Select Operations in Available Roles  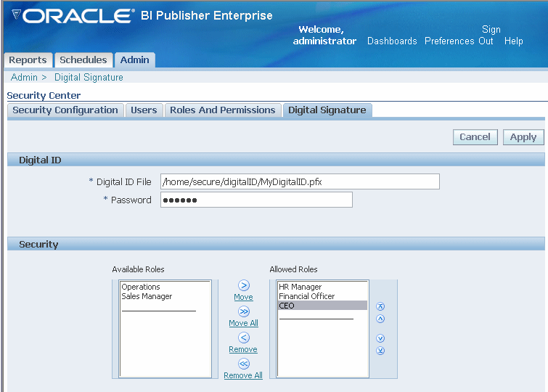(x=165, y=287)
